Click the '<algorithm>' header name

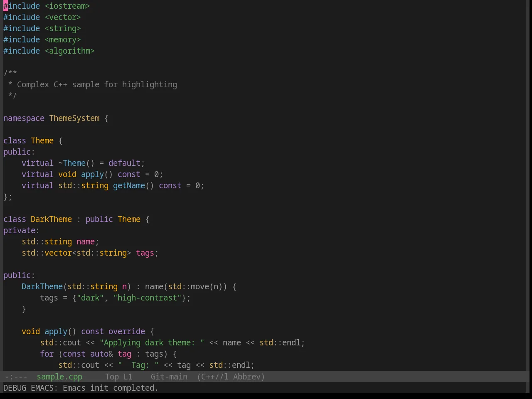click(x=70, y=51)
